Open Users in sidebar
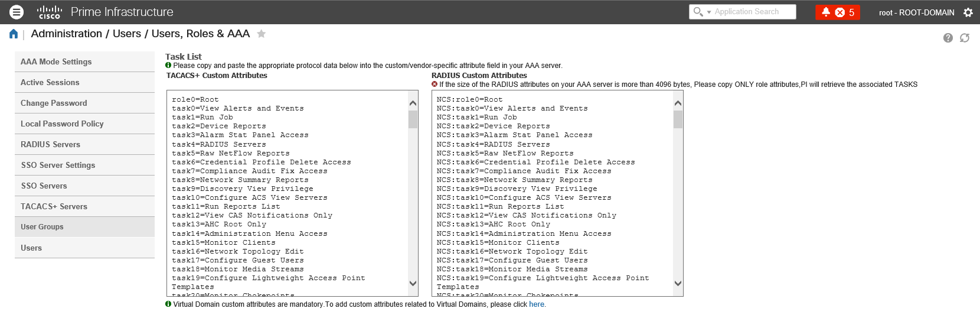This screenshot has height=318, width=980. (84, 248)
